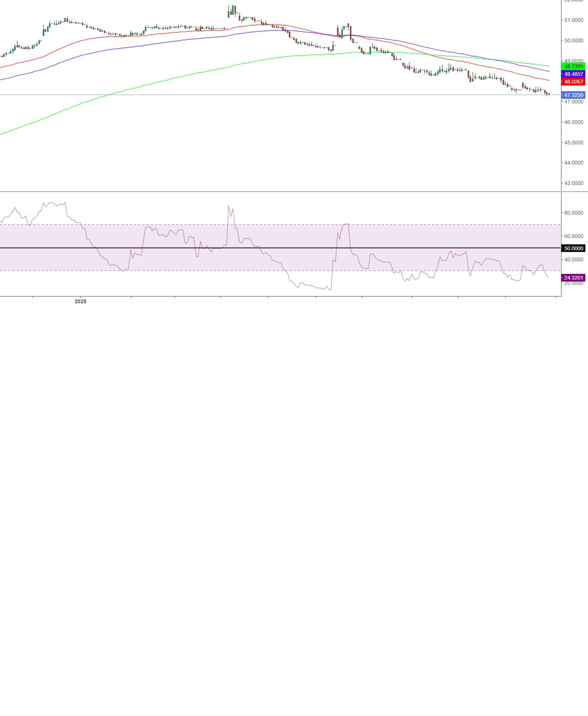Screen dimensions: 588x716
Task: Click the 80.0000 tick on the RSI axis
Action: pos(574,213)
